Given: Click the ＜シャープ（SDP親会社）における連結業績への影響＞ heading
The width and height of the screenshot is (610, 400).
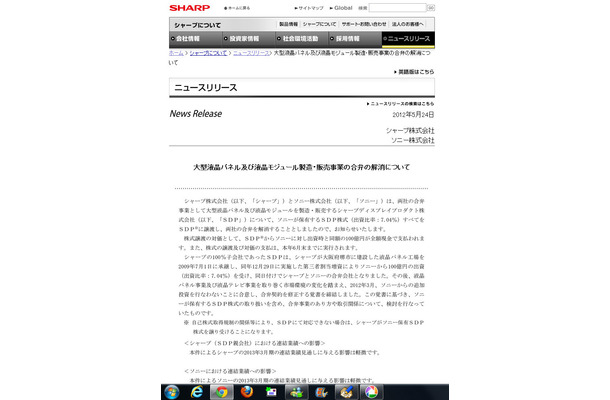Looking at the screenshot, I should coord(254,343).
